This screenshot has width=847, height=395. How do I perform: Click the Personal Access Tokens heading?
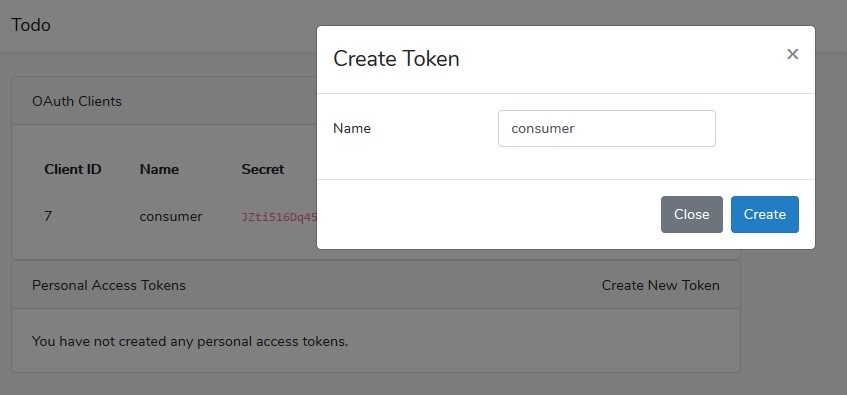pos(109,285)
